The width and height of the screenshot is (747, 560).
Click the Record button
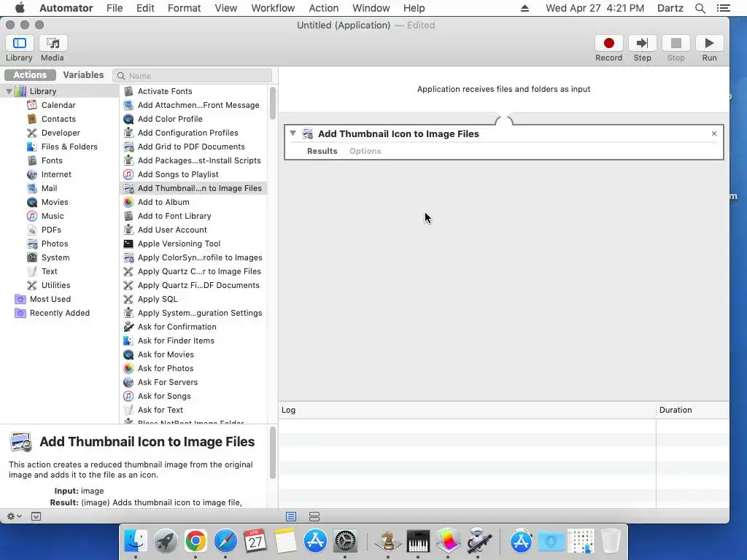[x=608, y=44]
